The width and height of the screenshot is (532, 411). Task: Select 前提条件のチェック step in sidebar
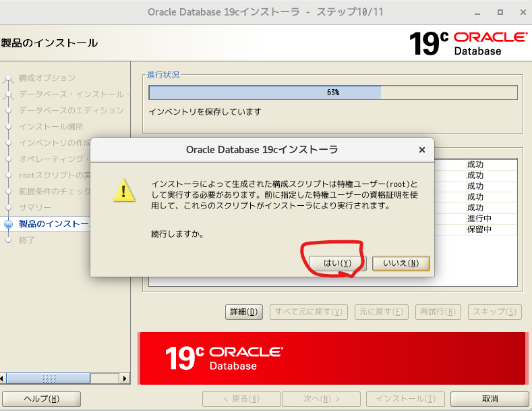55,192
